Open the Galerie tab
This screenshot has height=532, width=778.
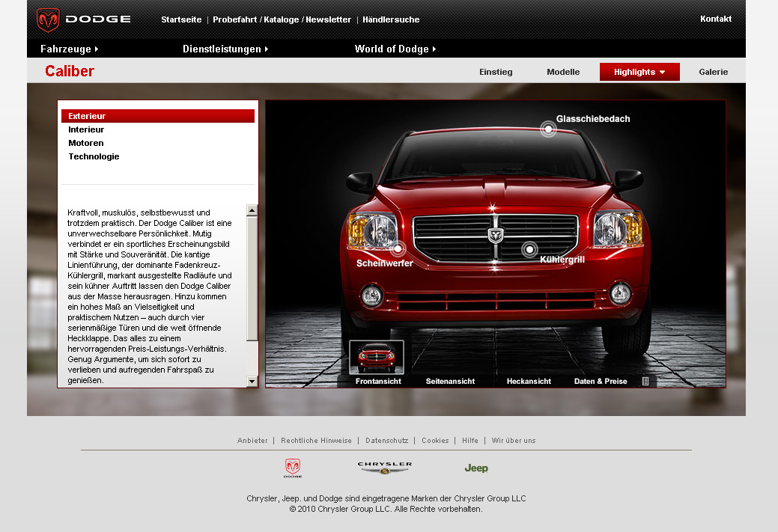pyautogui.click(x=713, y=72)
